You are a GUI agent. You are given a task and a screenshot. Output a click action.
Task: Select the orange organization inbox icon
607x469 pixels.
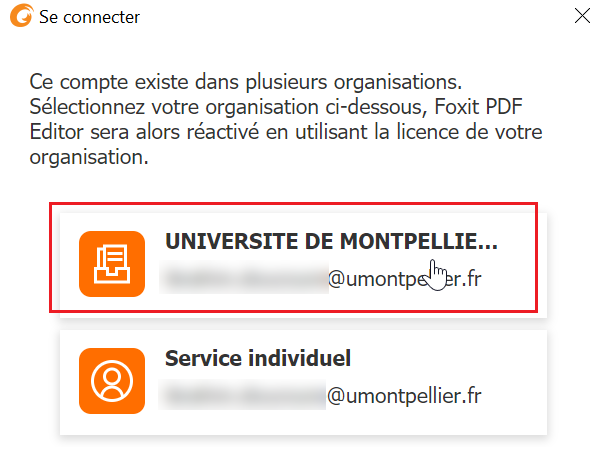pos(112,263)
